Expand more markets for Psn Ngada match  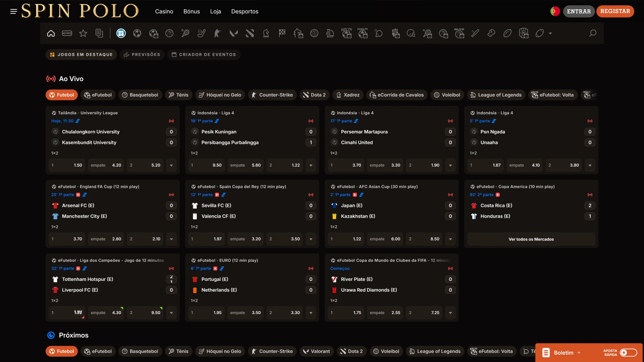[590, 165]
